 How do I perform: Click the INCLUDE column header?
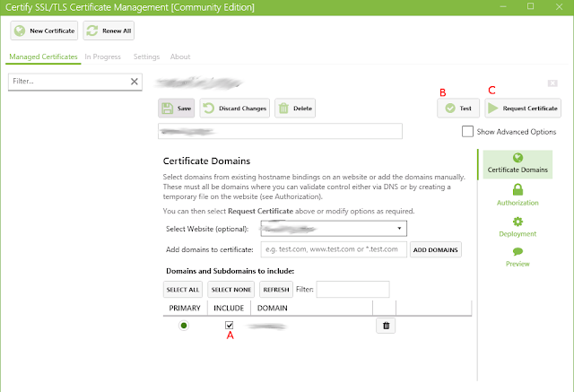[x=229, y=308]
